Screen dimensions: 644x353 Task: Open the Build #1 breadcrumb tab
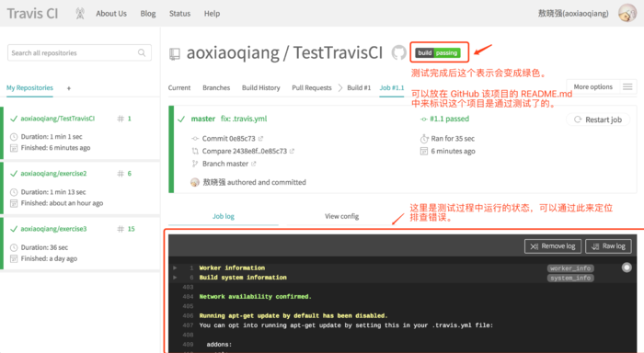(359, 88)
